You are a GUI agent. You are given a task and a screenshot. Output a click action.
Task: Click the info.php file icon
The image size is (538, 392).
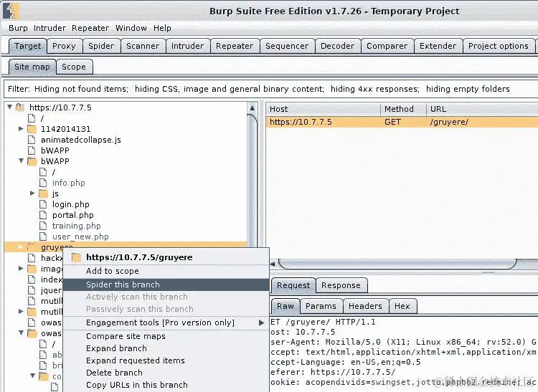(x=43, y=183)
